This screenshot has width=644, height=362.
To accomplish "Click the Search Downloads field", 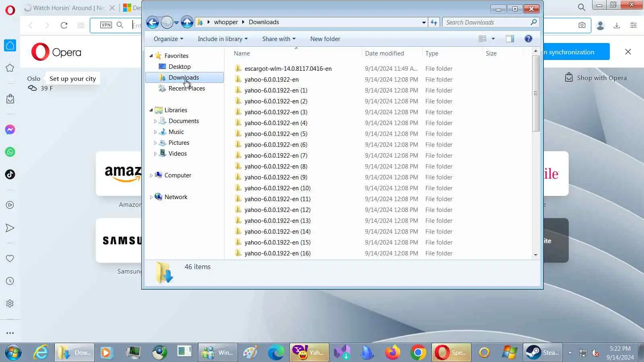I will point(491,23).
